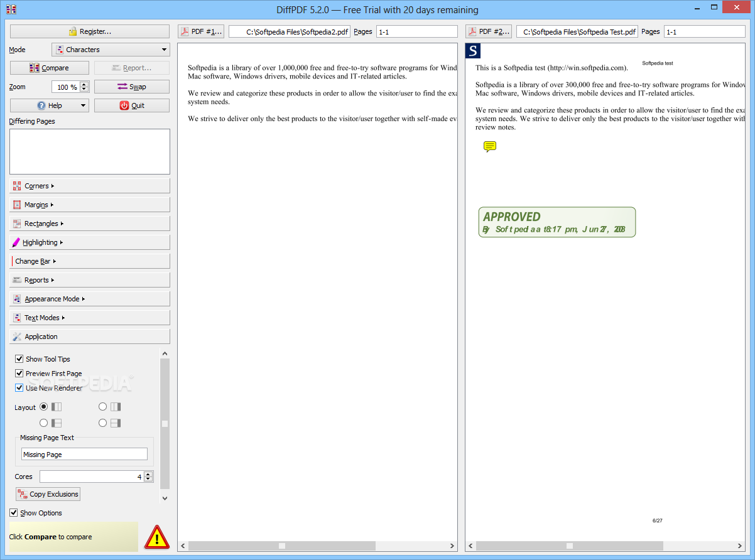The width and height of the screenshot is (755, 560).
Task: Click the blue S logo on PDF #2
Action: [473, 51]
